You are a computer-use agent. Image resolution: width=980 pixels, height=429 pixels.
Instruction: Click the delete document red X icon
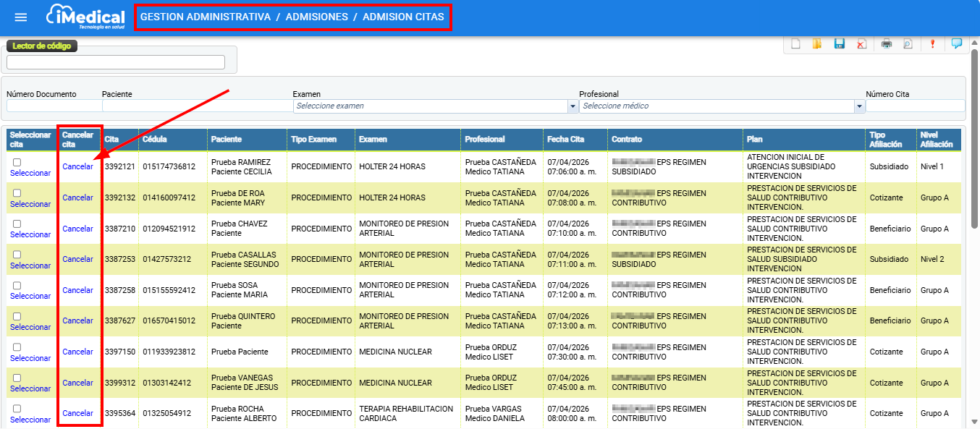(x=861, y=44)
